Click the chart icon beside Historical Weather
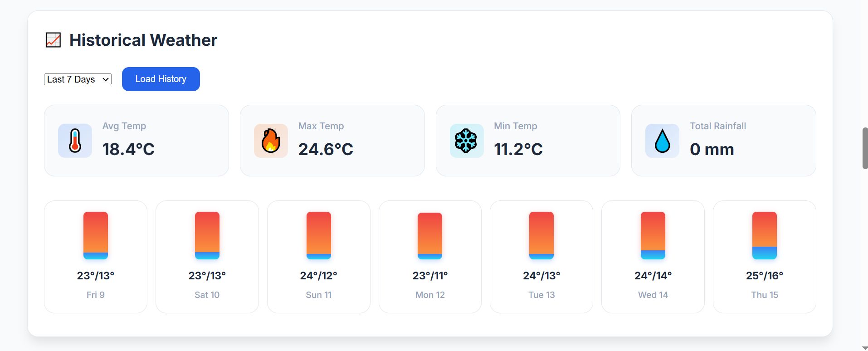Screen dimensions: 868x351 tap(53, 40)
